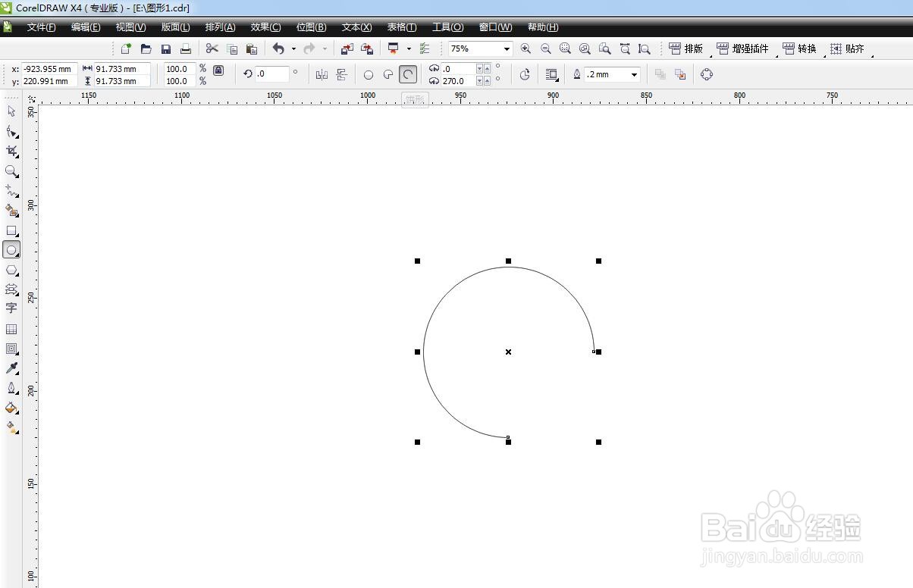The image size is (913, 588).
Task: Open the 视图(V) menu
Action: coord(130,27)
